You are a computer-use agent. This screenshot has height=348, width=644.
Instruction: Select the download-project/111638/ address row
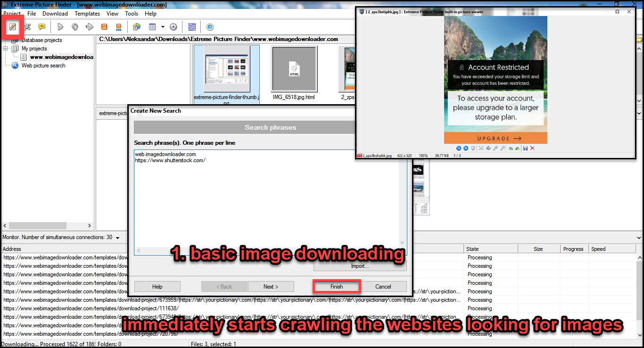click(x=91, y=308)
